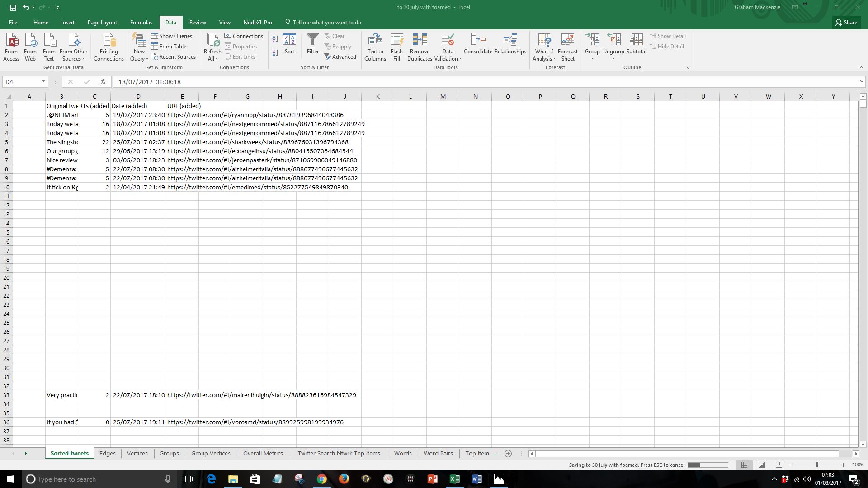The width and height of the screenshot is (868, 488).
Task: Open the Formulas ribbon tab
Action: (x=141, y=23)
